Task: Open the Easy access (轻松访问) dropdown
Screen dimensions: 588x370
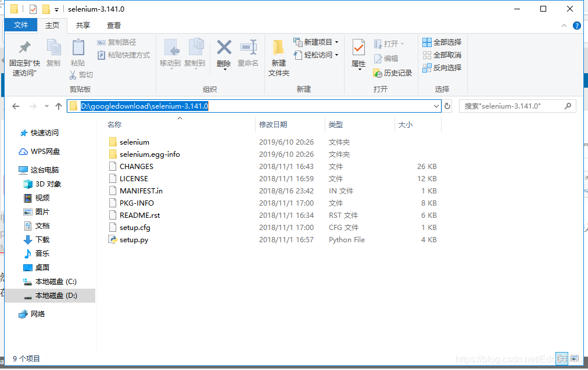Action: [316, 55]
